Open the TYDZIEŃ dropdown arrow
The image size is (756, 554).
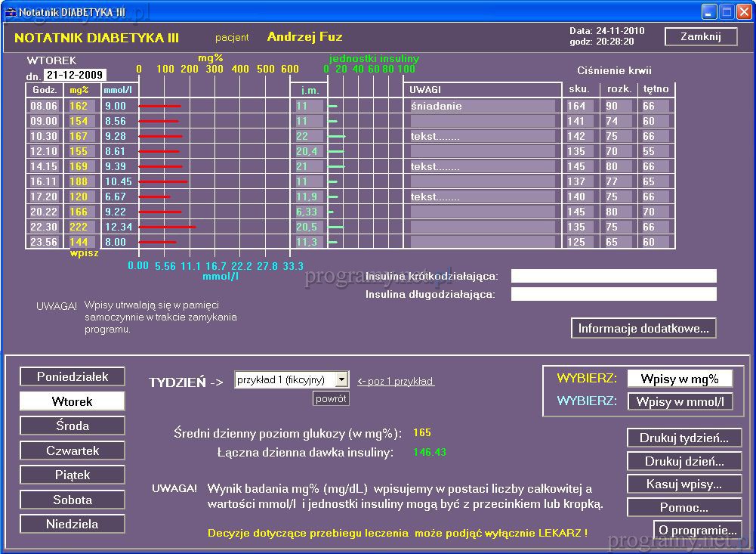(x=341, y=380)
